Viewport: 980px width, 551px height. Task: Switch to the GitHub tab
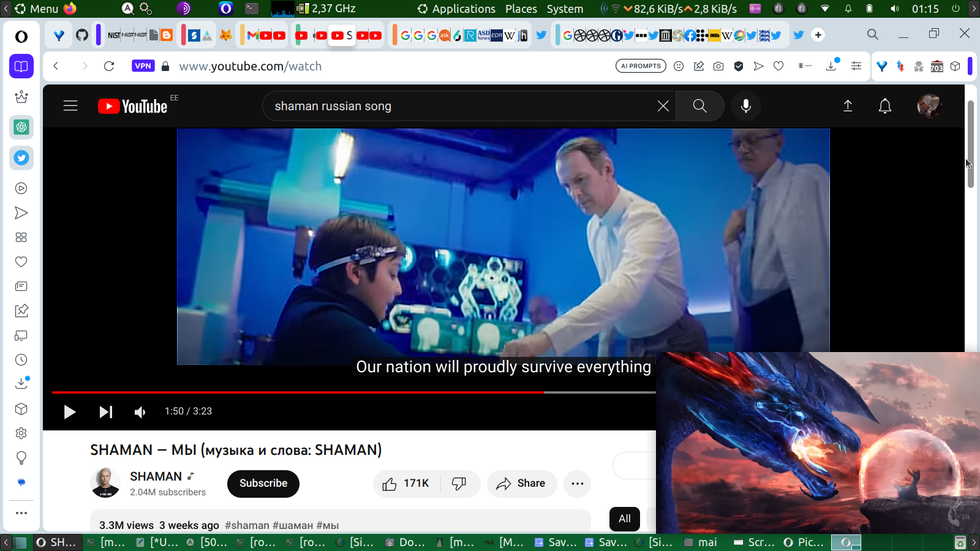(82, 36)
